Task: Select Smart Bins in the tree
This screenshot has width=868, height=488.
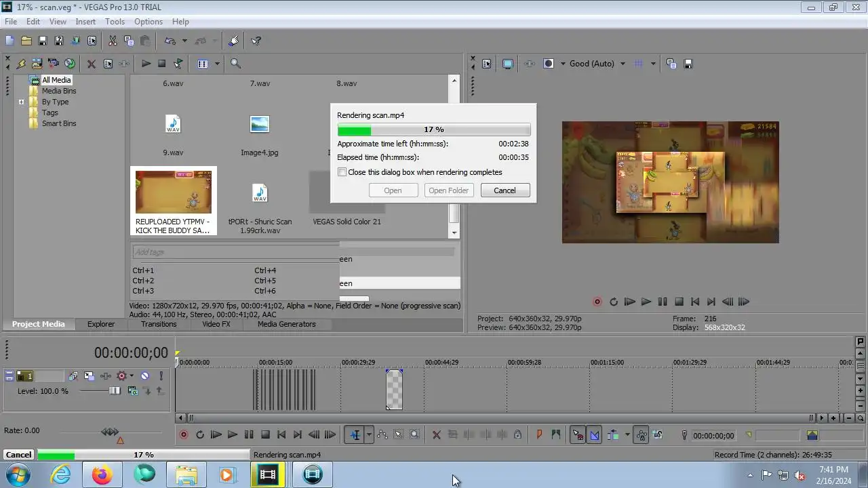Action: click(59, 123)
